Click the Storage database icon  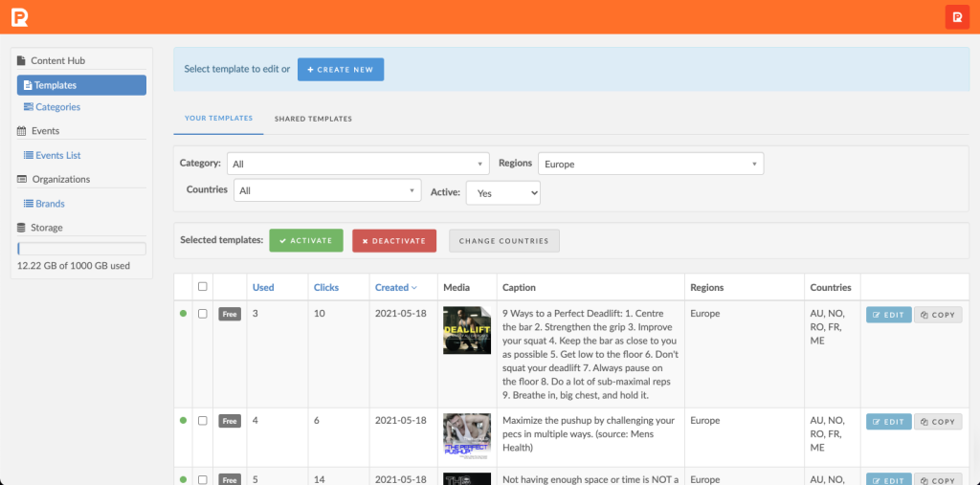pos(21,228)
